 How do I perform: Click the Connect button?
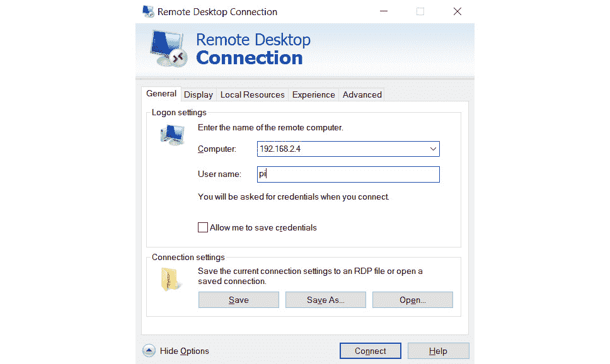(370, 351)
